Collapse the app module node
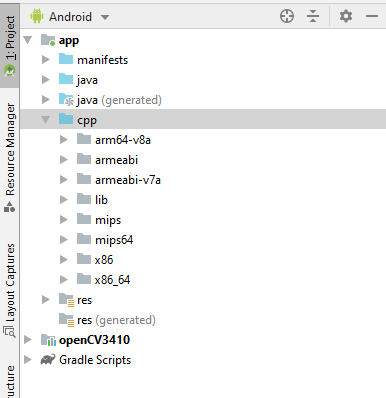This screenshot has width=386, height=398. (28, 40)
